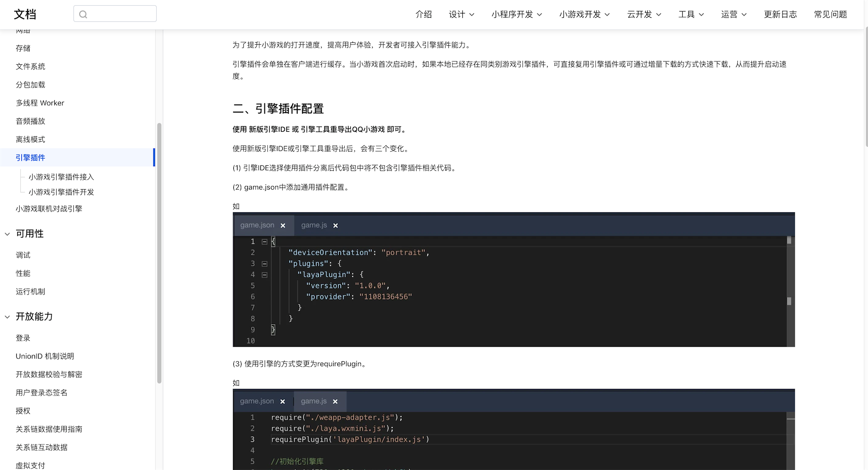
Task: Open the 更新日志 nav item
Action: click(781, 14)
